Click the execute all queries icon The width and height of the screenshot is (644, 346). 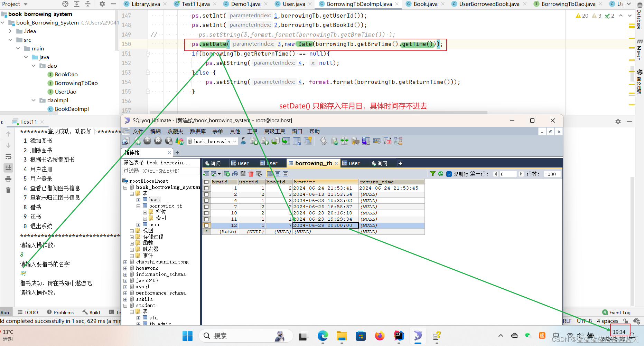click(158, 141)
